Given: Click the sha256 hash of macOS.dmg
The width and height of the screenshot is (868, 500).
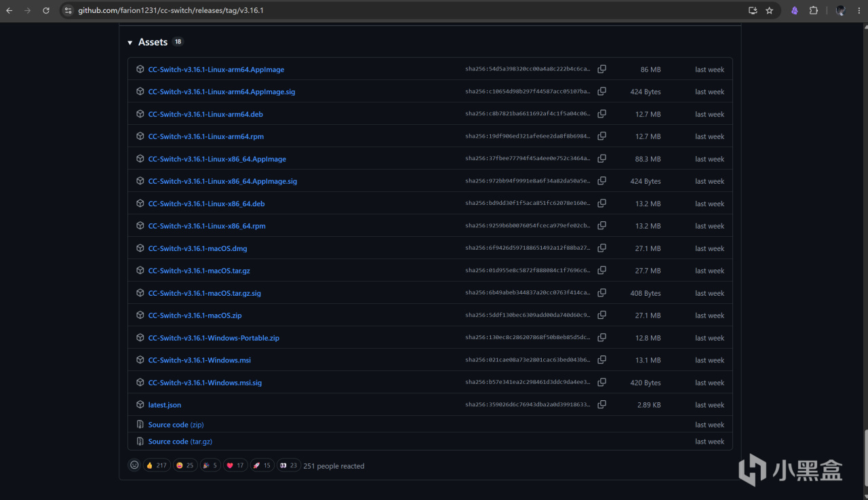Looking at the screenshot, I should point(528,249).
